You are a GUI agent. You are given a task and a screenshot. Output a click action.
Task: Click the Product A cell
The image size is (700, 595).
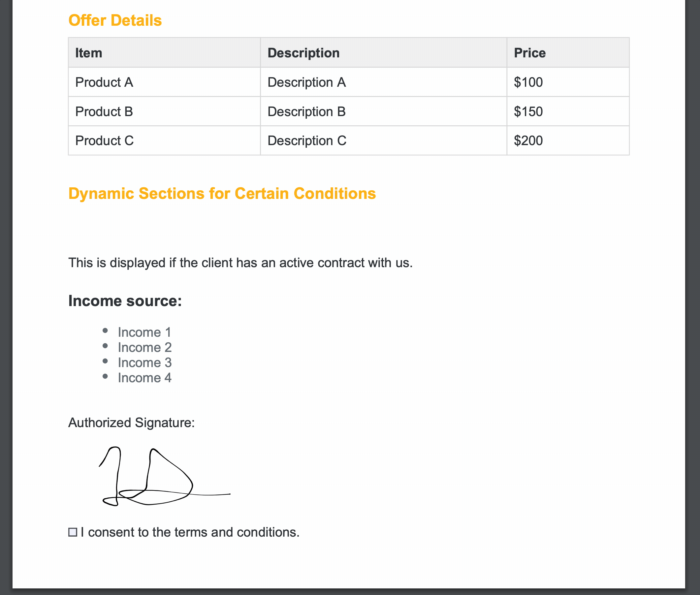(164, 82)
